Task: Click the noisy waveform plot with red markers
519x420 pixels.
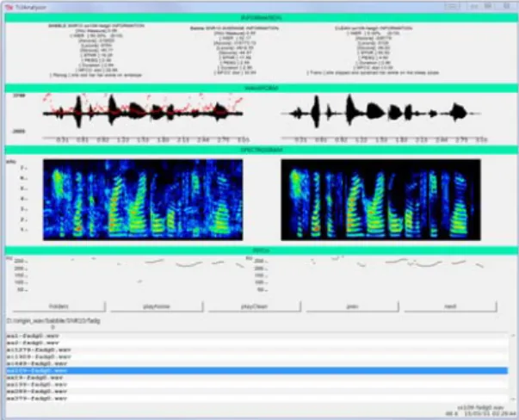Action: (x=143, y=113)
